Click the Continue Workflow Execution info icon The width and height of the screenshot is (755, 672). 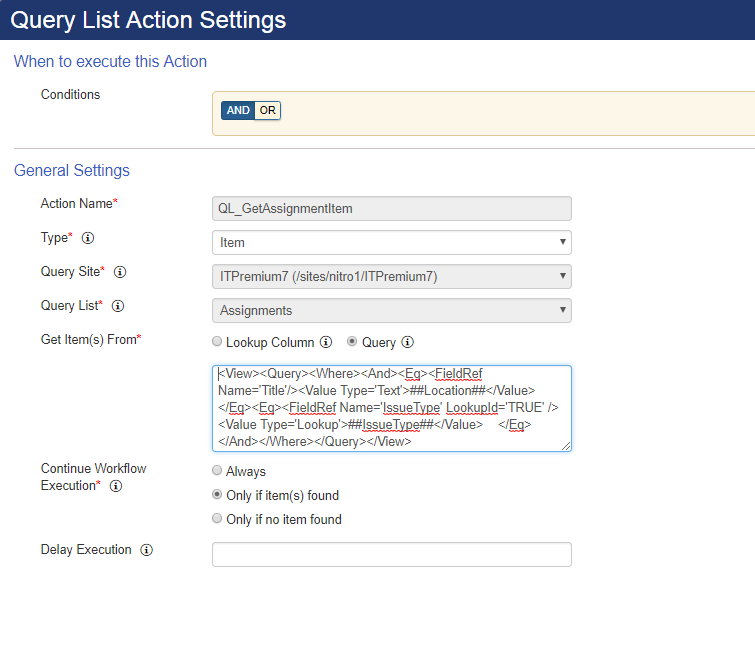[x=116, y=486]
